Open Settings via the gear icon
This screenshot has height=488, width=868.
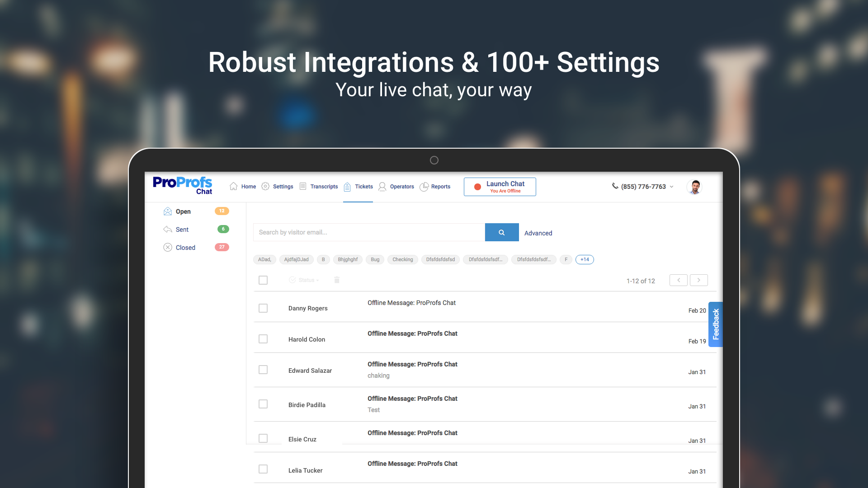point(265,186)
